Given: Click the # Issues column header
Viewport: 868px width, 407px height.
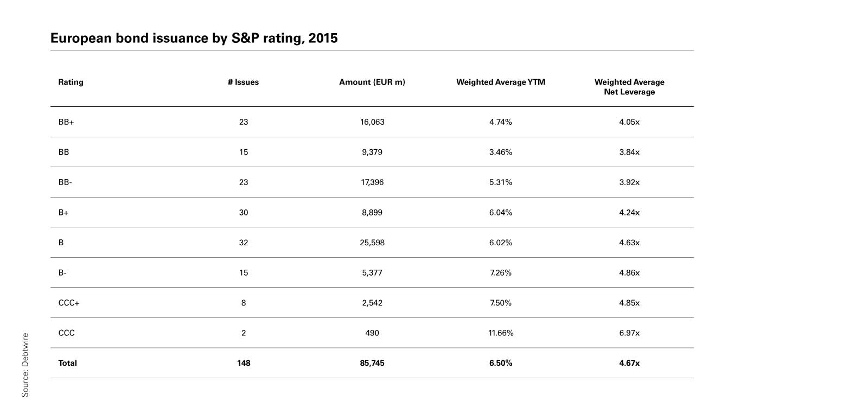Looking at the screenshot, I should point(243,82).
